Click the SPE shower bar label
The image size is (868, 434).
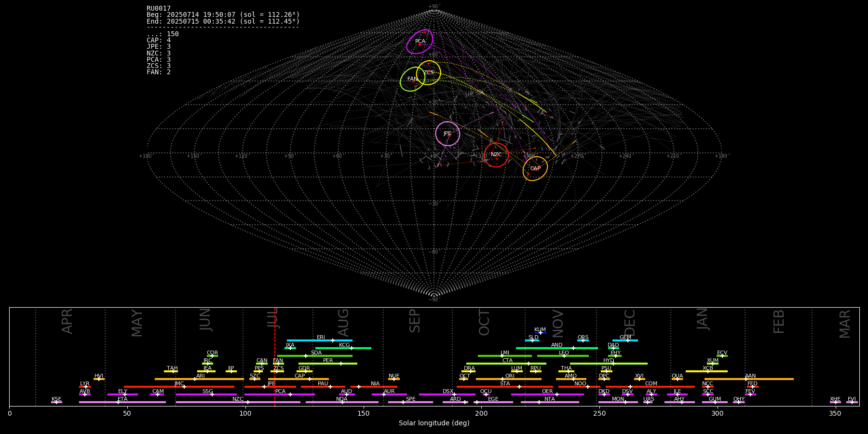pyautogui.click(x=410, y=399)
